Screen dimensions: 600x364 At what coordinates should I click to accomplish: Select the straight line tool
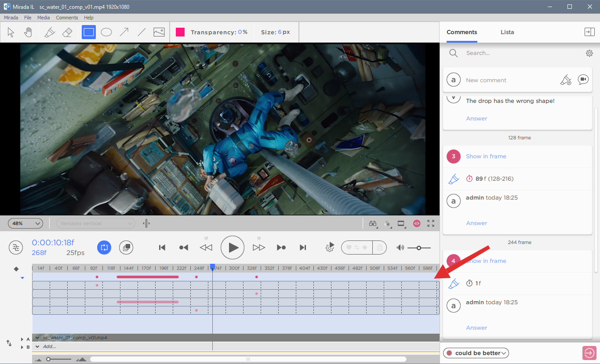[x=142, y=32]
